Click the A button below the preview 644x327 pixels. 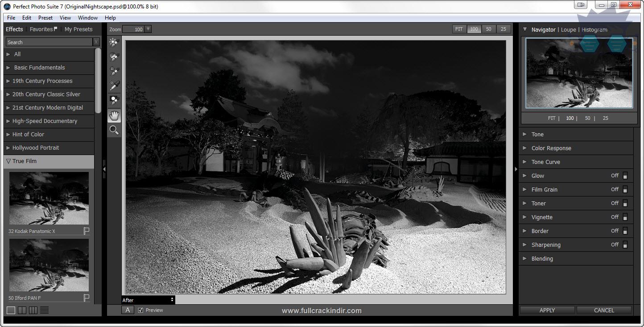tap(128, 310)
